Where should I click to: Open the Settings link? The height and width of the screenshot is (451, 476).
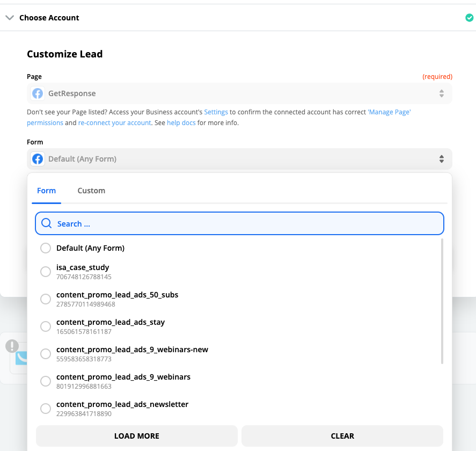click(x=216, y=112)
